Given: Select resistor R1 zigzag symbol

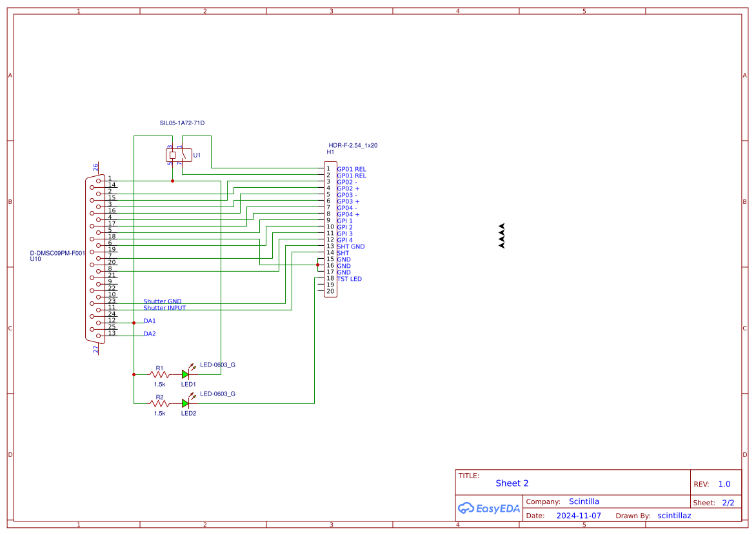Looking at the screenshot, I should 159,374.
